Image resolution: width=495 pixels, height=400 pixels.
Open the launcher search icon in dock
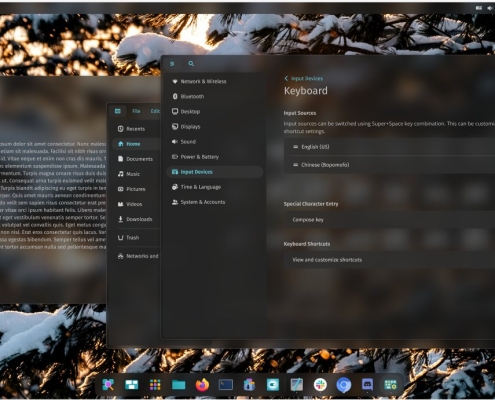point(108,385)
